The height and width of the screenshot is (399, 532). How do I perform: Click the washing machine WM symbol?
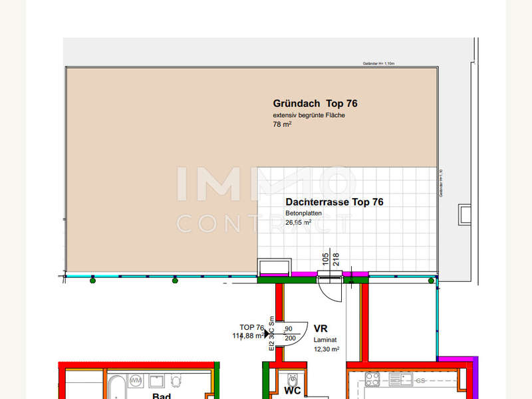point(135,381)
